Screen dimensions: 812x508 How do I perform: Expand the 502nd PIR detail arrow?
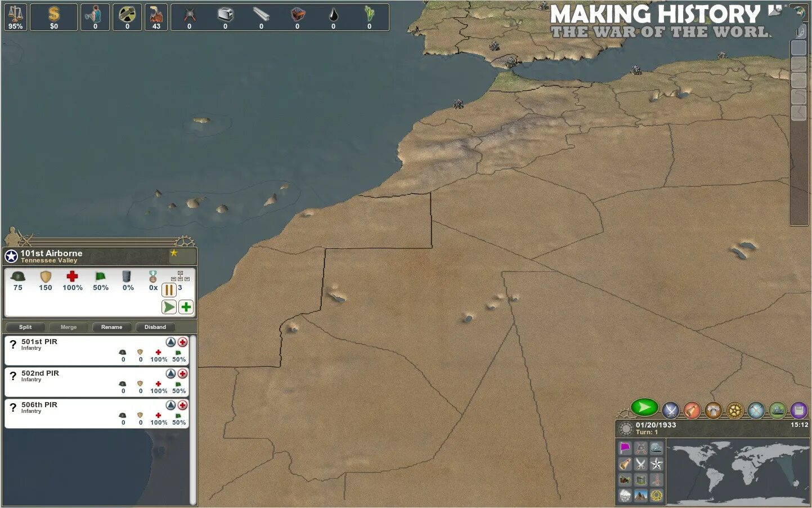pyautogui.click(x=170, y=373)
